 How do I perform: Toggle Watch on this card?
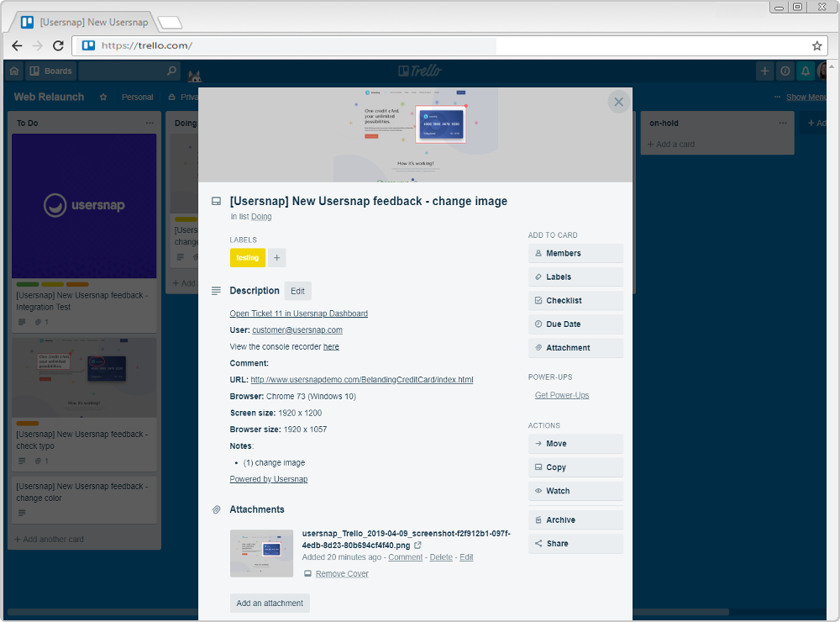575,491
